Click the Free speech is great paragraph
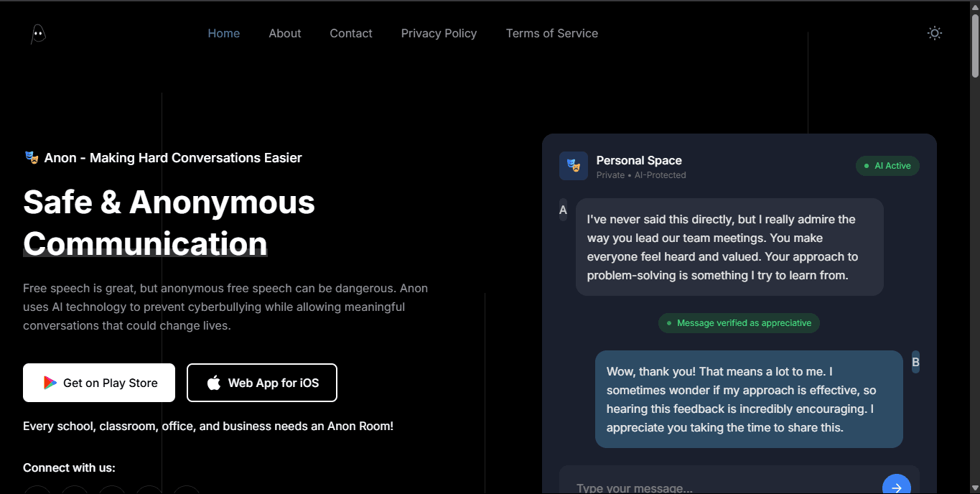 tap(225, 307)
